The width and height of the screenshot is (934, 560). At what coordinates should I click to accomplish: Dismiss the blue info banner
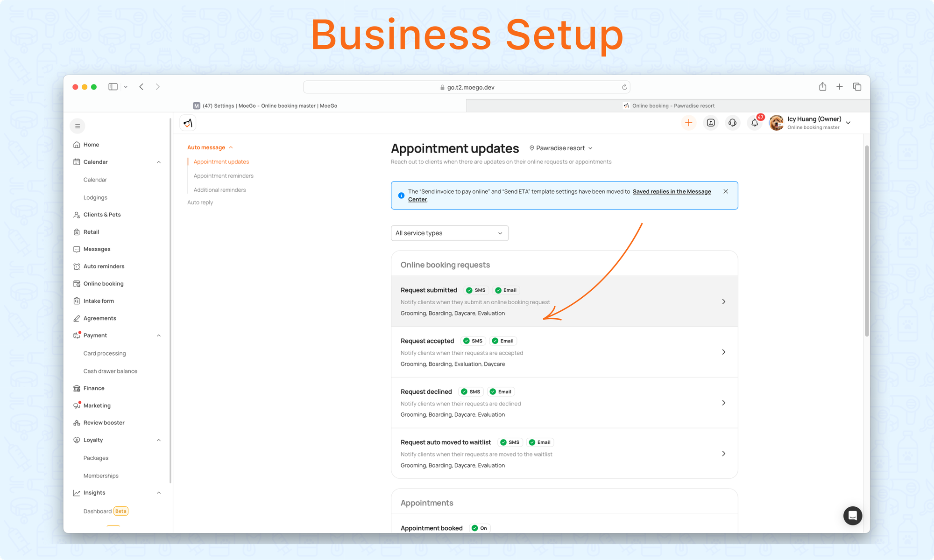tap(726, 191)
